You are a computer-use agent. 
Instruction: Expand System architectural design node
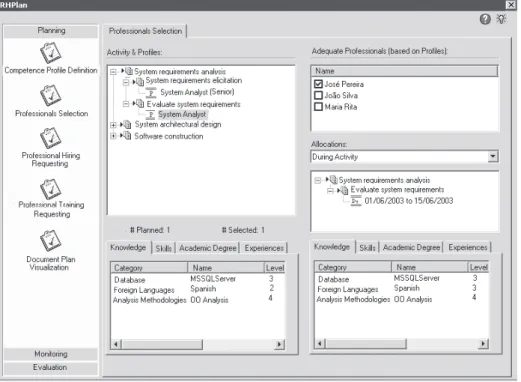click(x=113, y=125)
